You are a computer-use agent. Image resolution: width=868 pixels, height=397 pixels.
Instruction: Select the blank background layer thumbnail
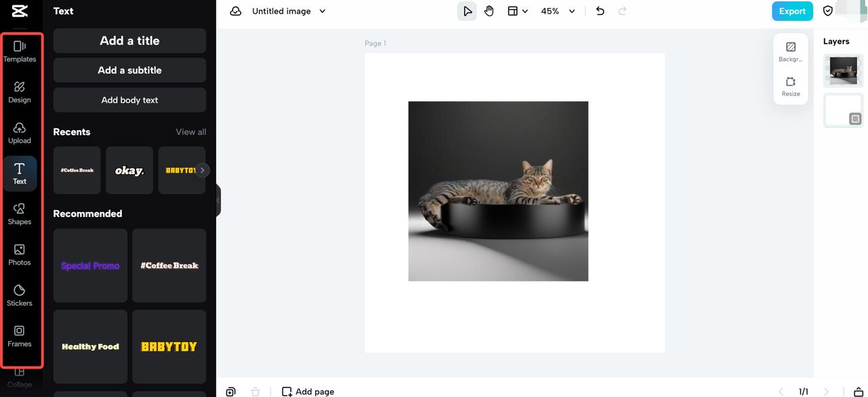[844, 111]
